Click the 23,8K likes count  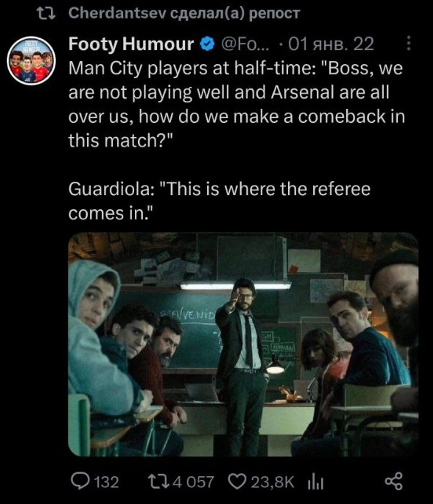[x=273, y=482]
